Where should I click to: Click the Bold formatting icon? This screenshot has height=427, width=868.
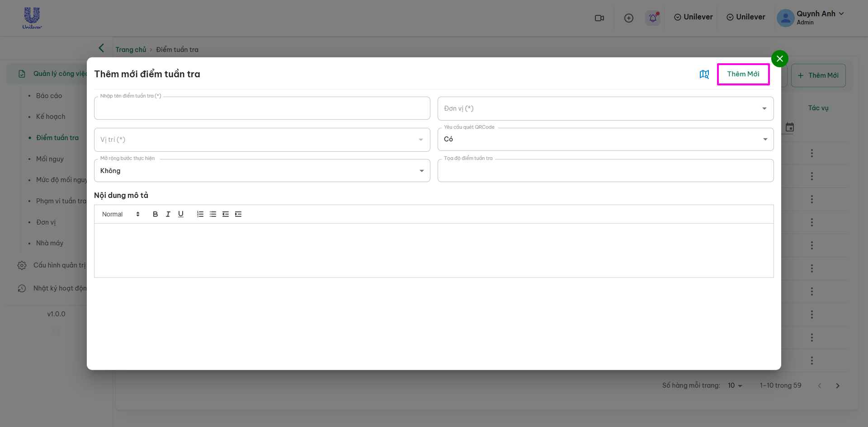point(155,214)
